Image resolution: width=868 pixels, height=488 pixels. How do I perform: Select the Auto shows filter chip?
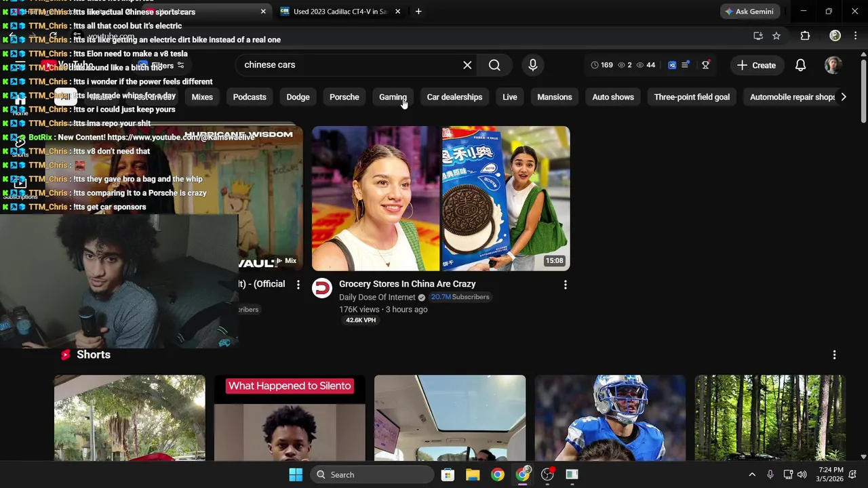613,97
